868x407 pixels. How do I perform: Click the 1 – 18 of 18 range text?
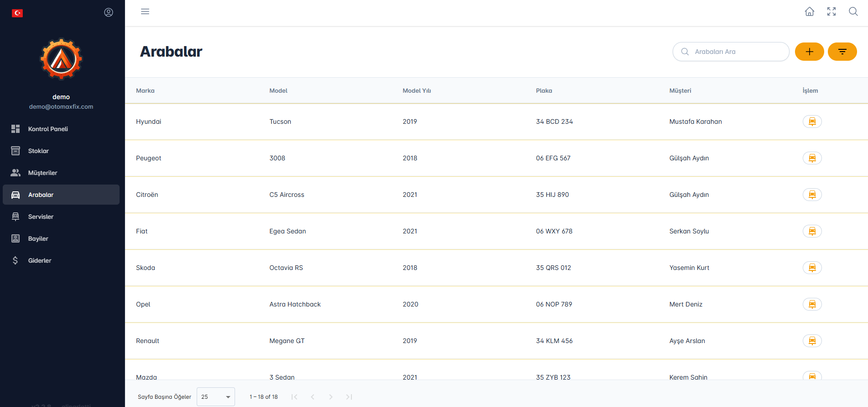[263, 397]
